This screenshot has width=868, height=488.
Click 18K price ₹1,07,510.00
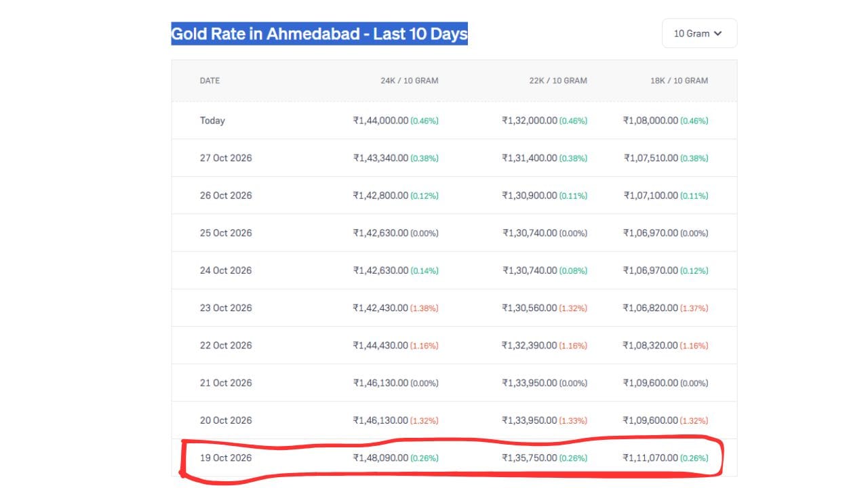click(x=651, y=158)
